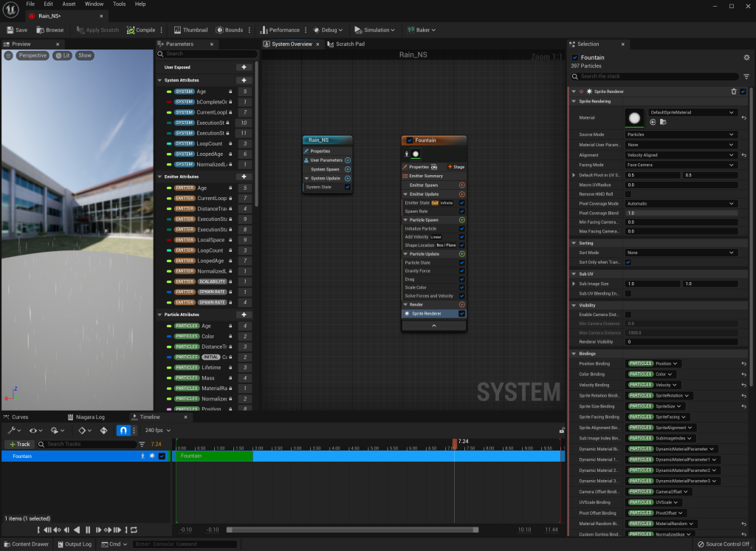Click the Pixel Coverage Blend slider field
The width and height of the screenshot is (756, 551).
pos(681,213)
